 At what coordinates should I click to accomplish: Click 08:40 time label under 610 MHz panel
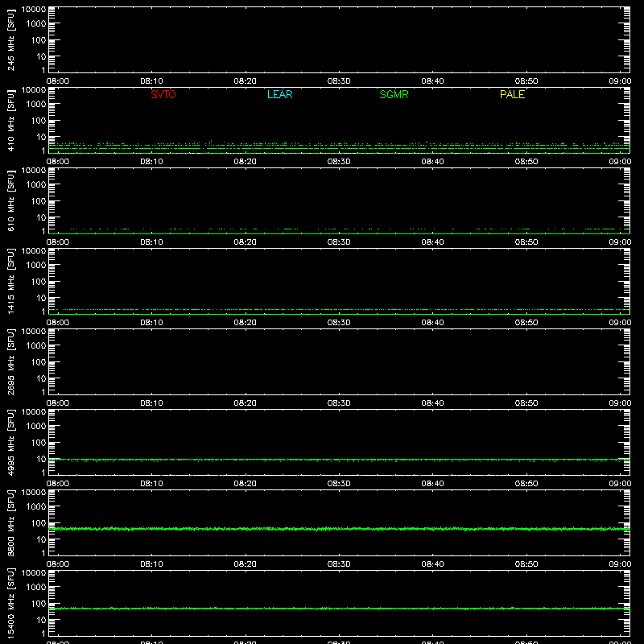(x=432, y=242)
